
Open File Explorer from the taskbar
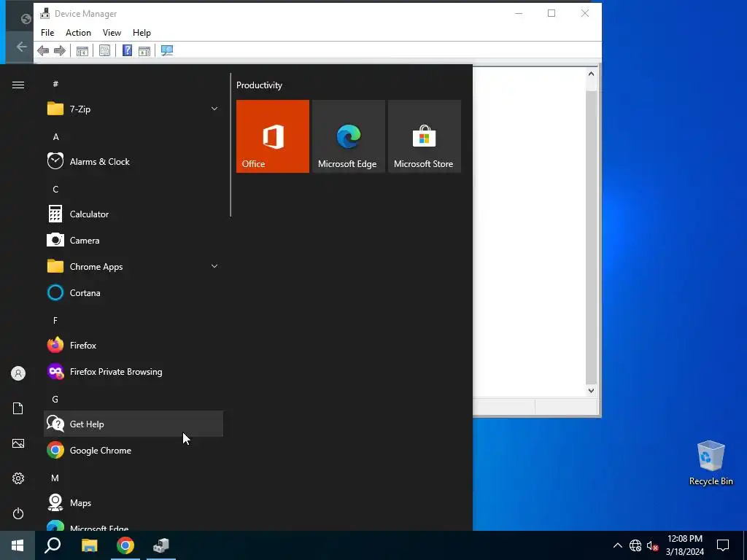[89, 545]
